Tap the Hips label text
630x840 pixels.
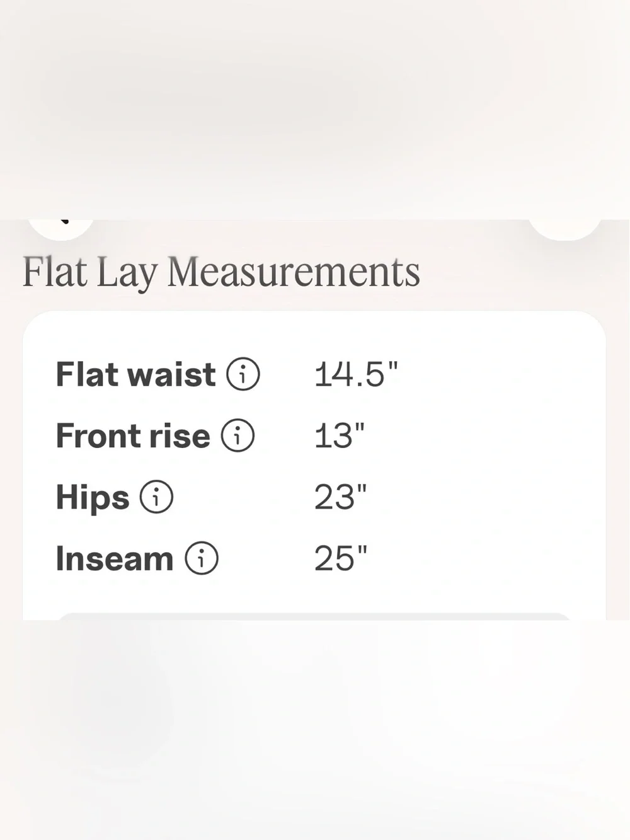[93, 498]
